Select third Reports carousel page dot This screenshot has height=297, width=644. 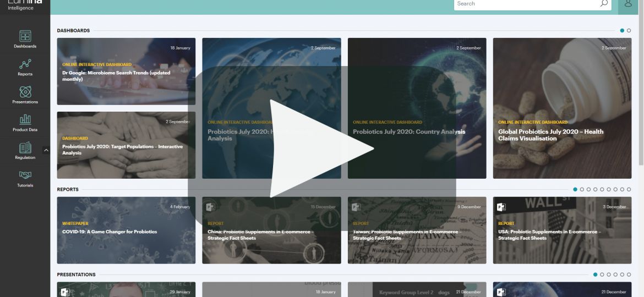588,190
